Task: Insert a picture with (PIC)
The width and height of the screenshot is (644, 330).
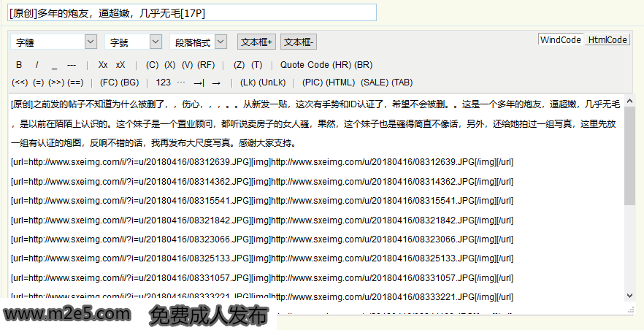Action: (x=313, y=82)
